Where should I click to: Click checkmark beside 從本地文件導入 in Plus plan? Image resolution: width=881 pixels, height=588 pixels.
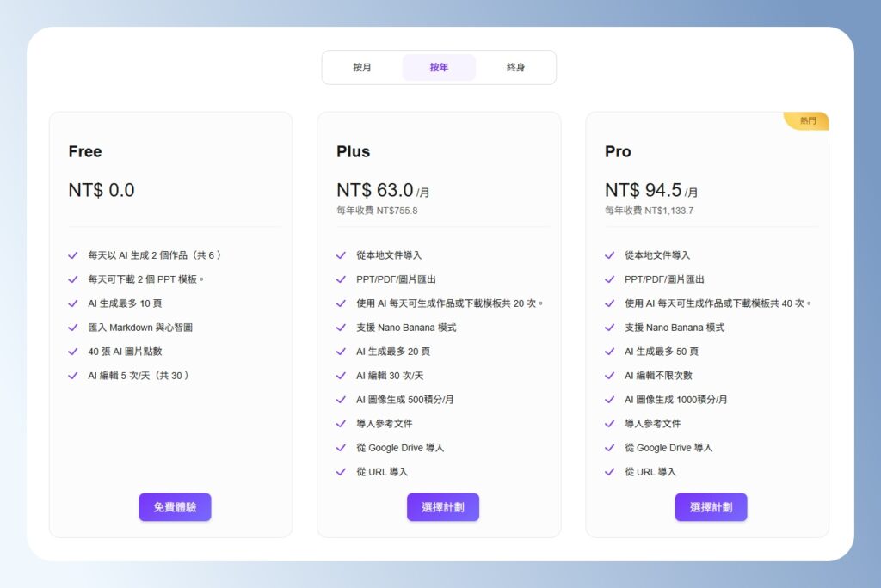tap(341, 255)
